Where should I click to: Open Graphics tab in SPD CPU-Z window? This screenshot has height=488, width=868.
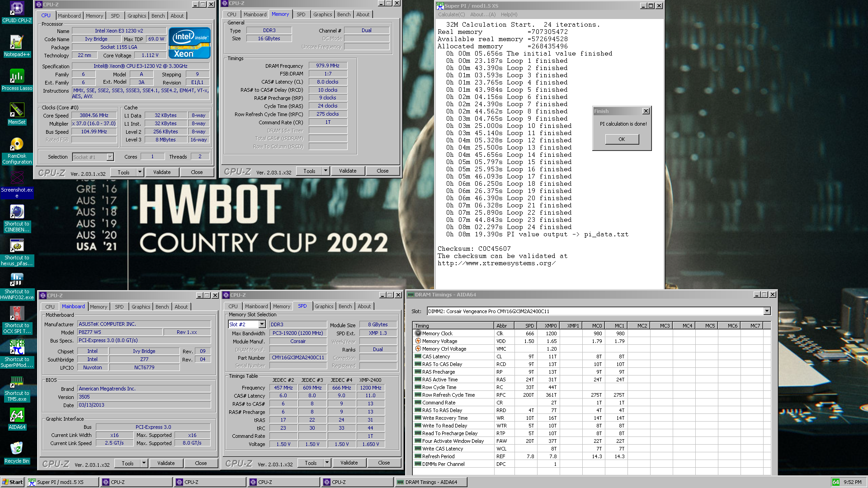pos(324,306)
